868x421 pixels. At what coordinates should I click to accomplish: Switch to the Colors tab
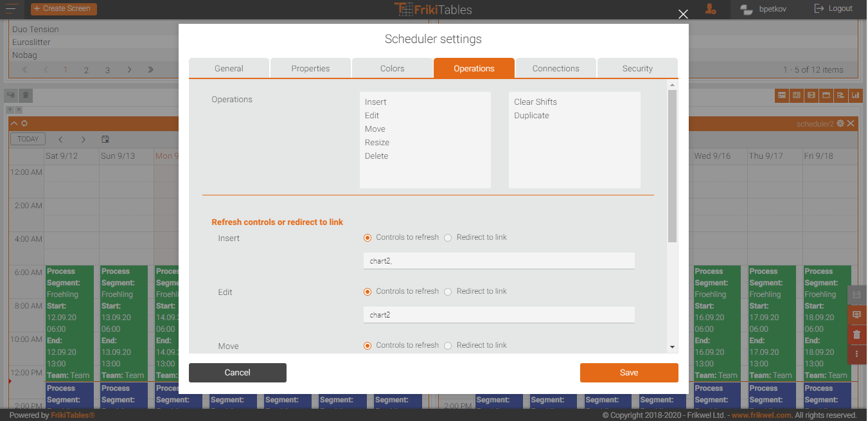392,69
